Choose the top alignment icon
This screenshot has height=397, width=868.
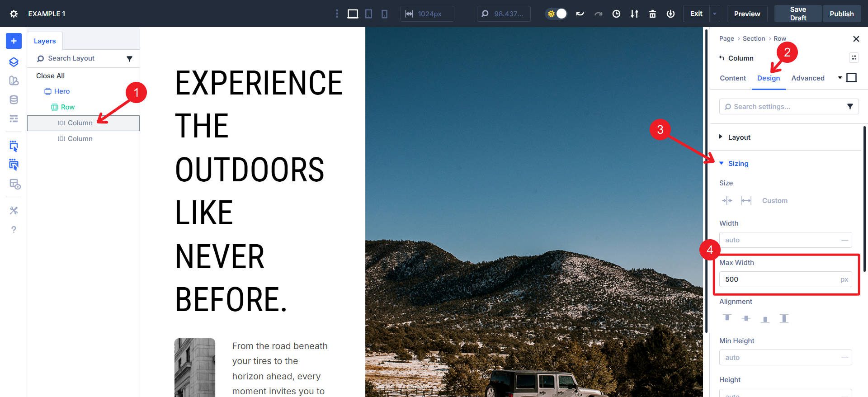[x=727, y=318]
